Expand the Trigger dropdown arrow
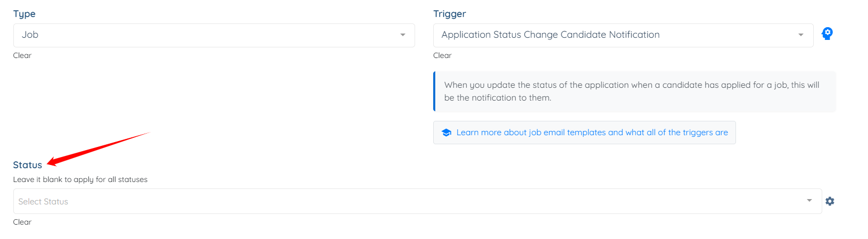This screenshot has height=239, width=868. [x=801, y=35]
